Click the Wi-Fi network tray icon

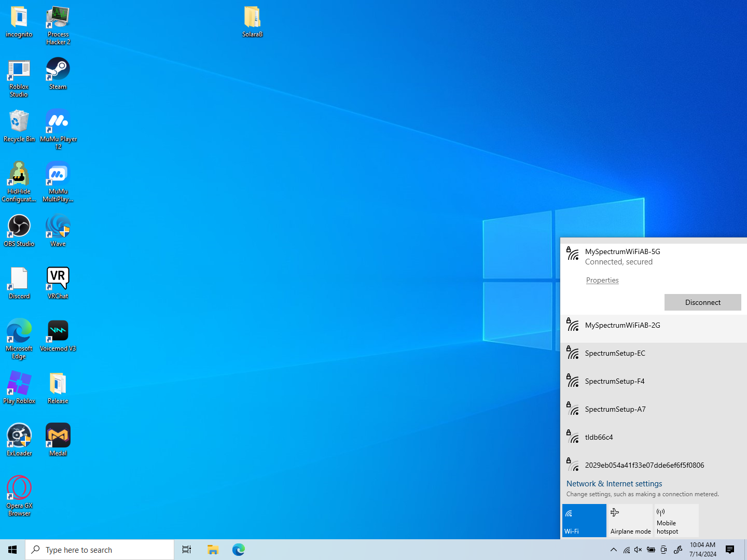(x=627, y=550)
